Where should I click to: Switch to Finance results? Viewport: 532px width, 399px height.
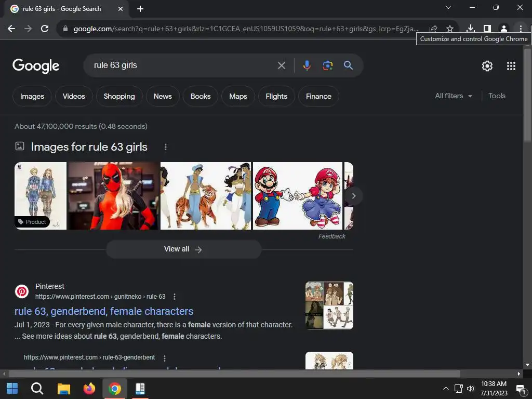coord(318,96)
